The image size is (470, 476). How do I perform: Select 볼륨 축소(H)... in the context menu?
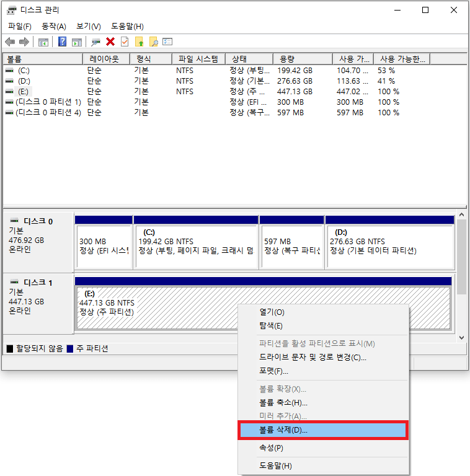323,403
